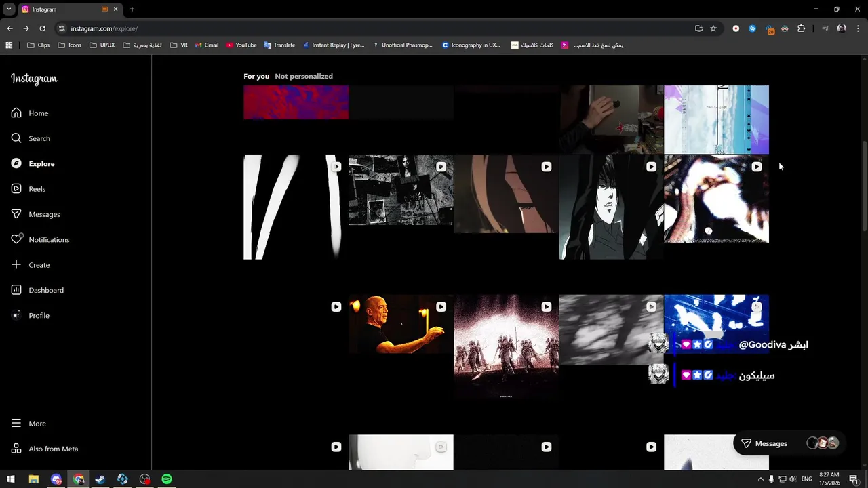Viewport: 868px width, 488px height.
Task: Open the J.K. Simmons conducting reel
Action: (x=401, y=324)
